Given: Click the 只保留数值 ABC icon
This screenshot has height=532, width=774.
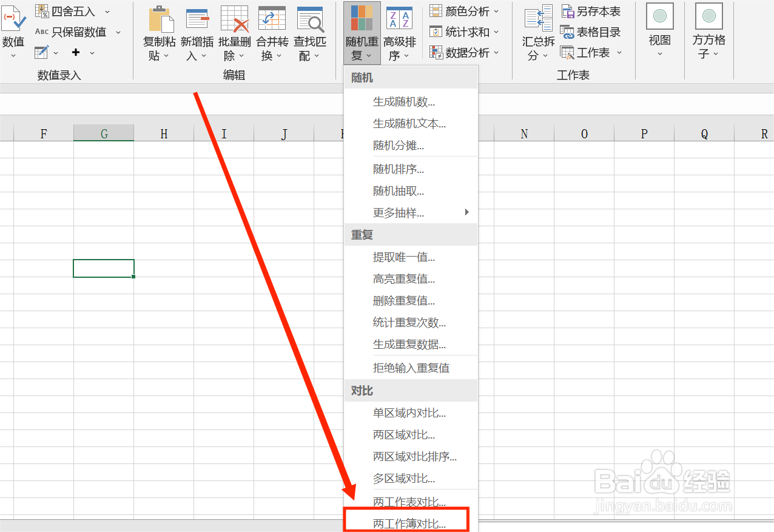Looking at the screenshot, I should (42, 32).
